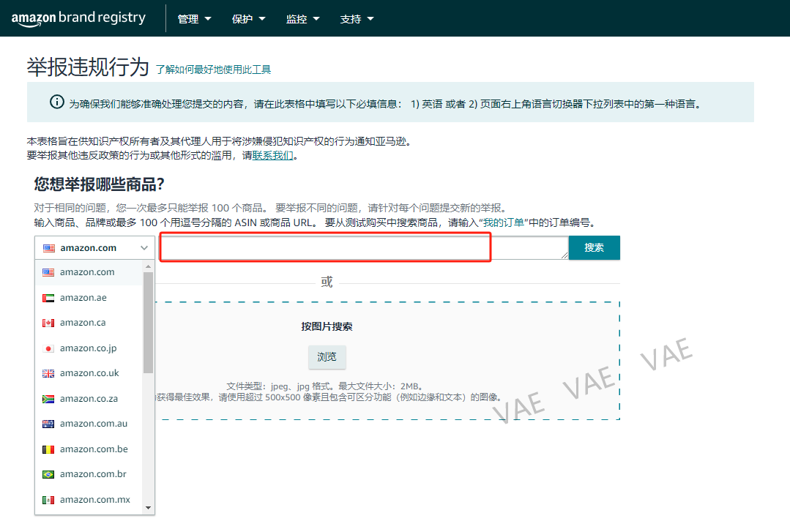Image resolution: width=790 pixels, height=532 pixels.
Task: Click the Belgium flag icon for amazon.com.be
Action: tap(48, 449)
